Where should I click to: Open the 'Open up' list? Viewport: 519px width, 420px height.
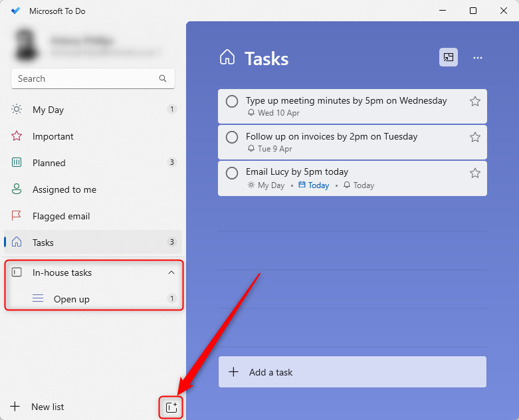72,299
